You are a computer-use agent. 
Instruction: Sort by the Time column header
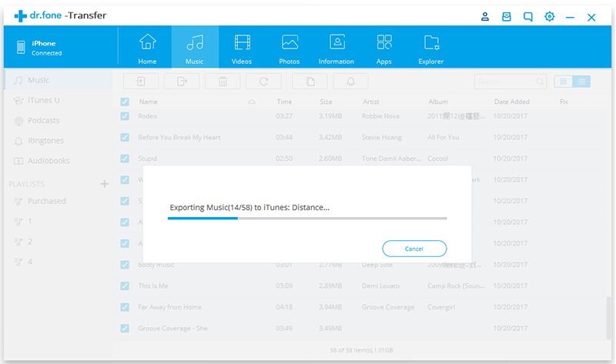click(x=284, y=102)
